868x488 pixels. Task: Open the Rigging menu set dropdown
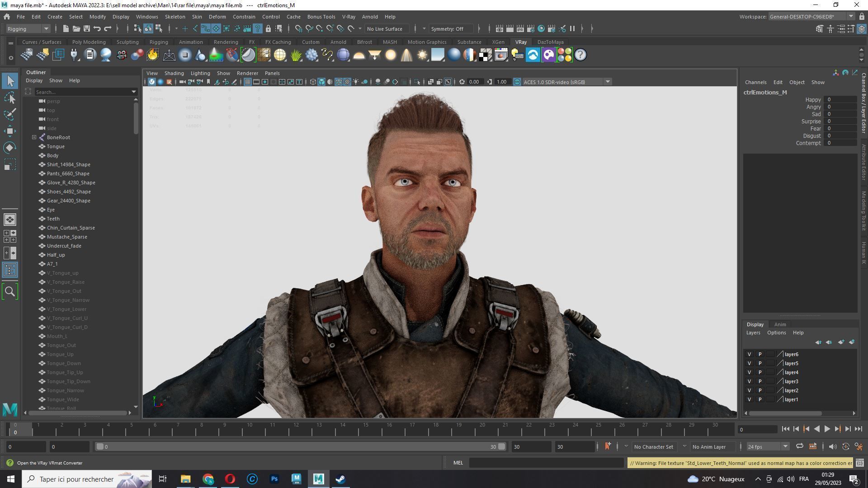(28, 28)
